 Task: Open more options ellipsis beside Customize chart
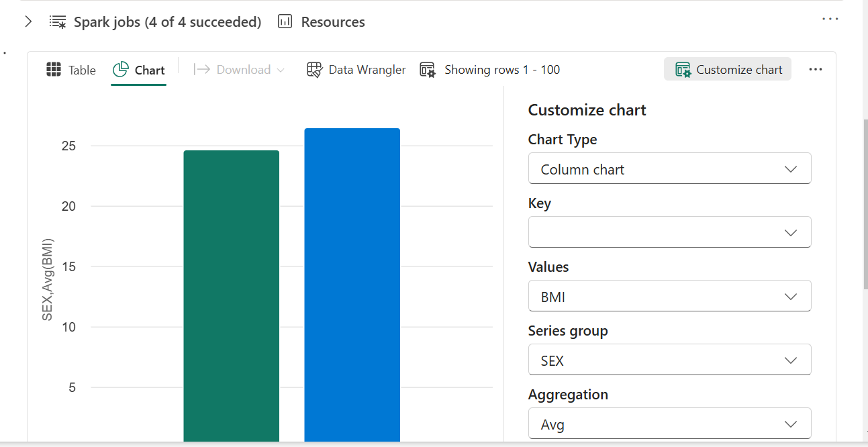coord(816,70)
